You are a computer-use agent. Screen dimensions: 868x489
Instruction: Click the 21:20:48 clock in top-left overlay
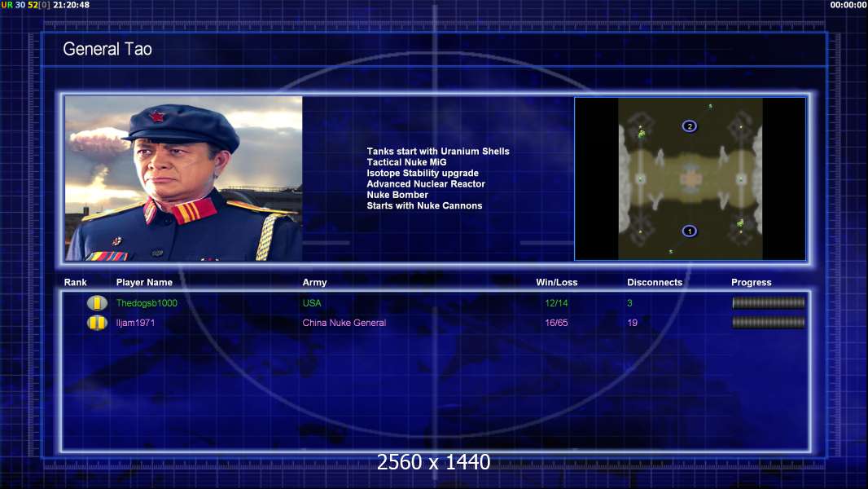(71, 5)
